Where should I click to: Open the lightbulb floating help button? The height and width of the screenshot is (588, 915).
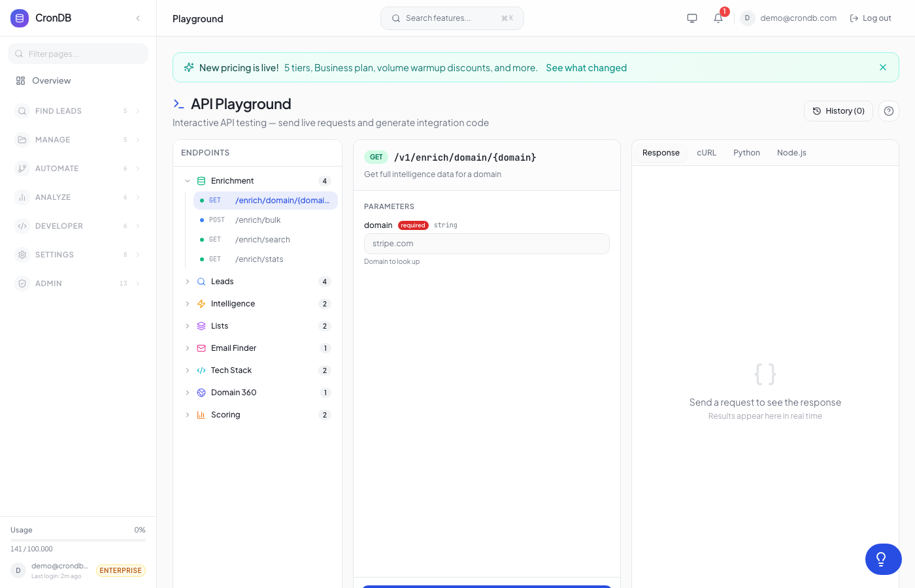(884, 559)
